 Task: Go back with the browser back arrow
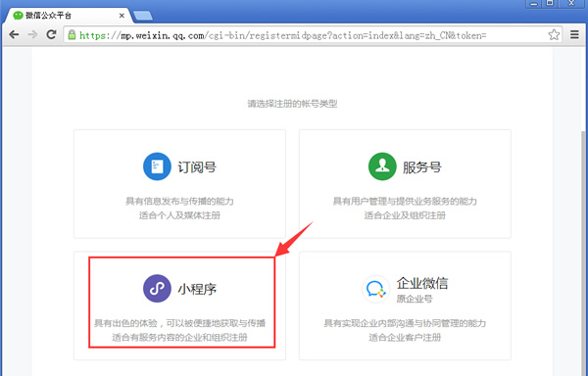pos(14,35)
